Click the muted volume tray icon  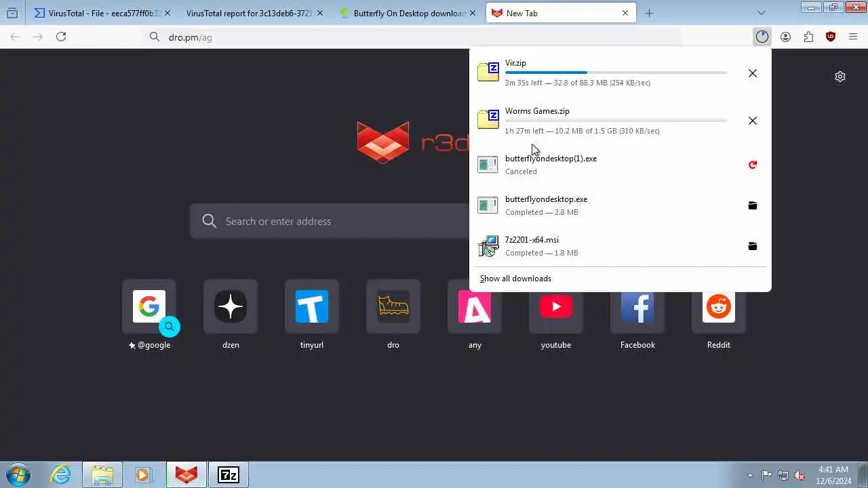pyautogui.click(x=800, y=475)
